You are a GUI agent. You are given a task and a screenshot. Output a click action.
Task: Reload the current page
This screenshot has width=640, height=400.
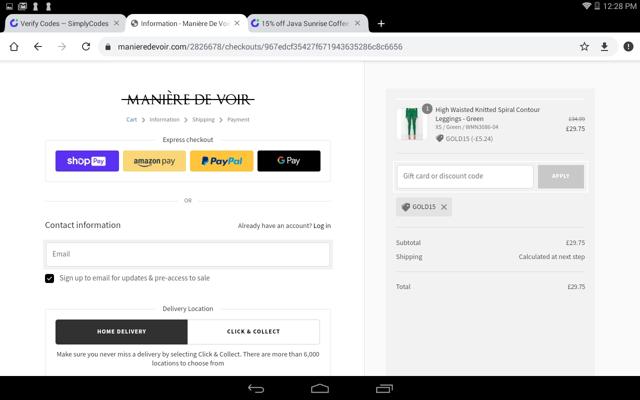(86, 47)
